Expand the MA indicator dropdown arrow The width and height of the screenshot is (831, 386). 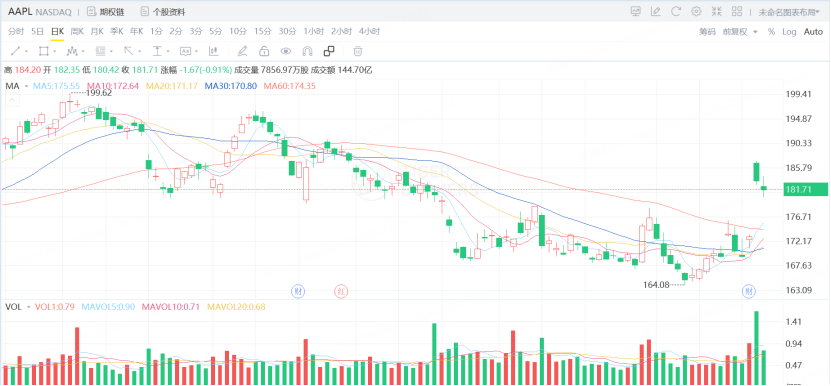[x=26, y=85]
